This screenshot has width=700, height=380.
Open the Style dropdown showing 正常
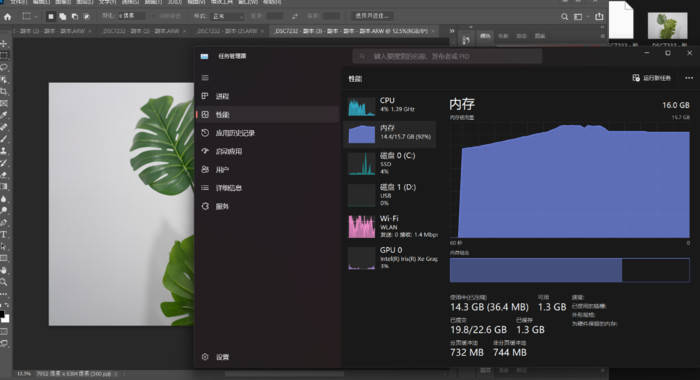pyautogui.click(x=228, y=16)
